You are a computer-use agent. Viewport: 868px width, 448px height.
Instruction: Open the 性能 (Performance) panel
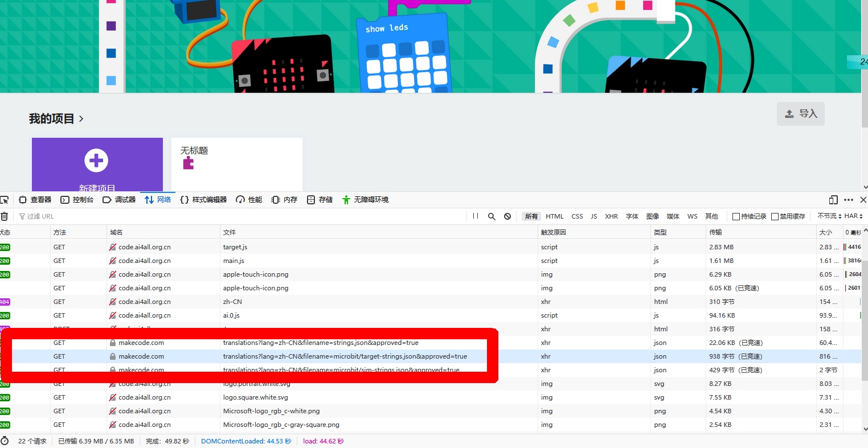(249, 200)
